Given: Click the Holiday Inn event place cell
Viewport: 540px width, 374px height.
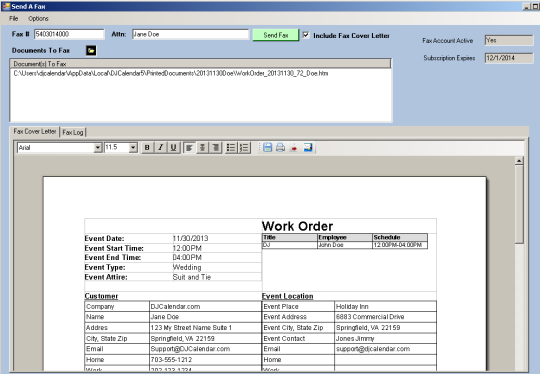Looking at the screenshot, I should click(x=385, y=307).
